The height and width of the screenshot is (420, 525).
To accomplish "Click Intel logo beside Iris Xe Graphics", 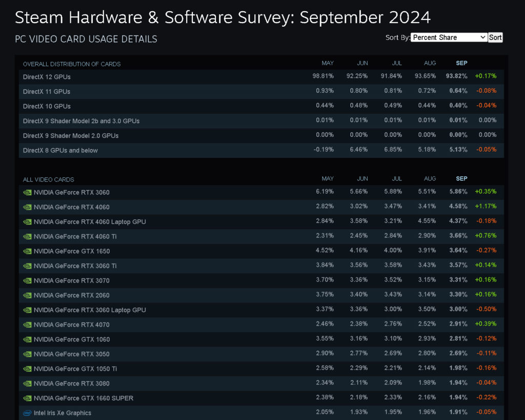I will point(28,413).
